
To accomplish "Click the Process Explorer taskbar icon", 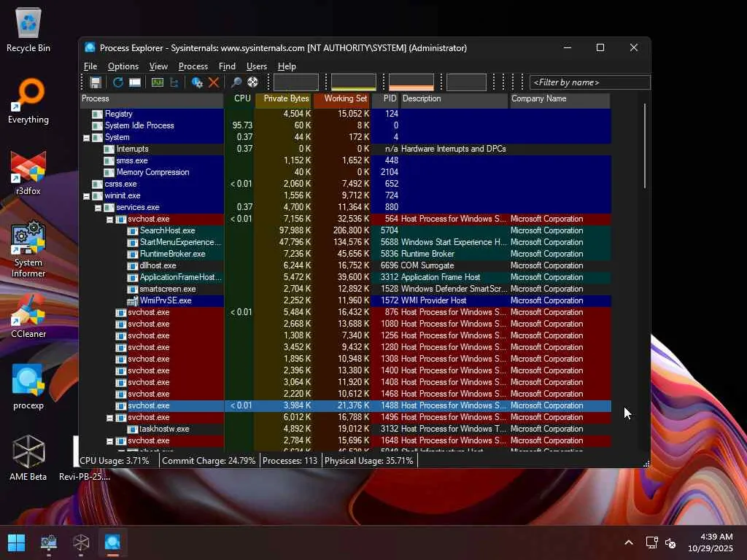I will [x=113, y=542].
